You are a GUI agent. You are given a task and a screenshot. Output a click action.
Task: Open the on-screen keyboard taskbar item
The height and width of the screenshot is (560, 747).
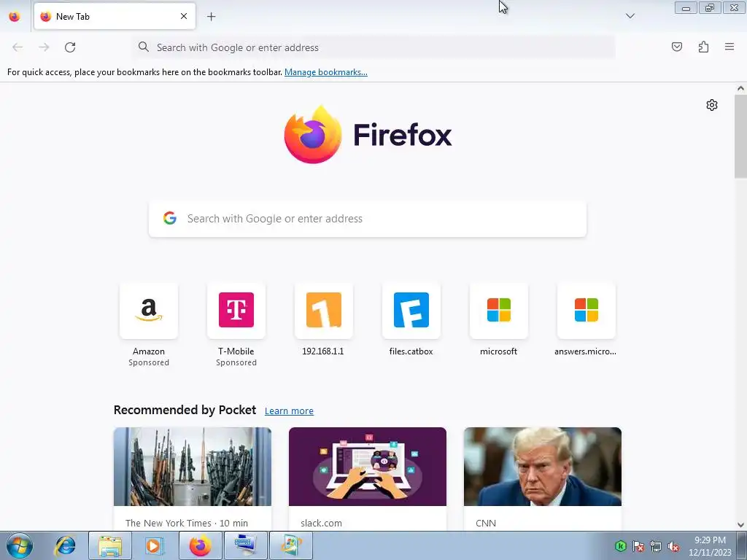(x=246, y=545)
